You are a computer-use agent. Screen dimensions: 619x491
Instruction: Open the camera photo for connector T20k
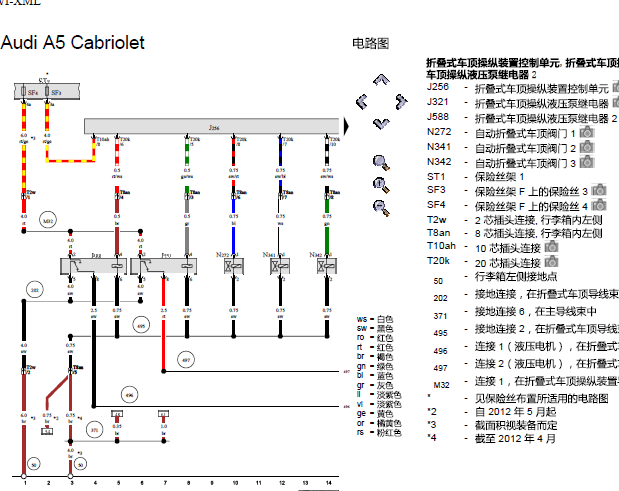pyautogui.click(x=551, y=262)
